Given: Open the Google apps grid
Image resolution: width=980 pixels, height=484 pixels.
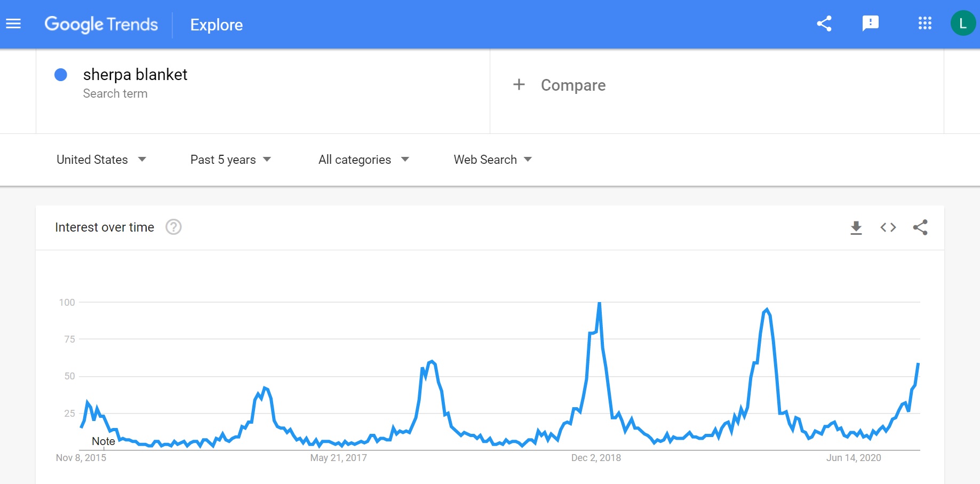Looking at the screenshot, I should [x=925, y=23].
